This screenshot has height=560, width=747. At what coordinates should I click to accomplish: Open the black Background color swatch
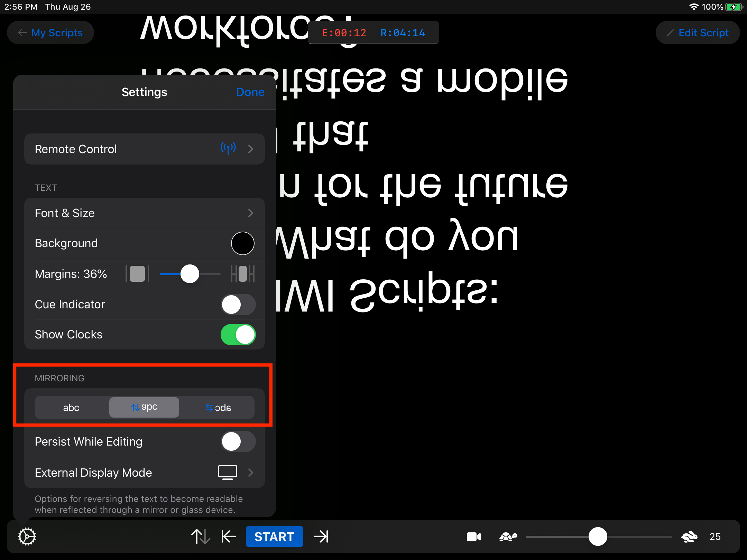242,243
